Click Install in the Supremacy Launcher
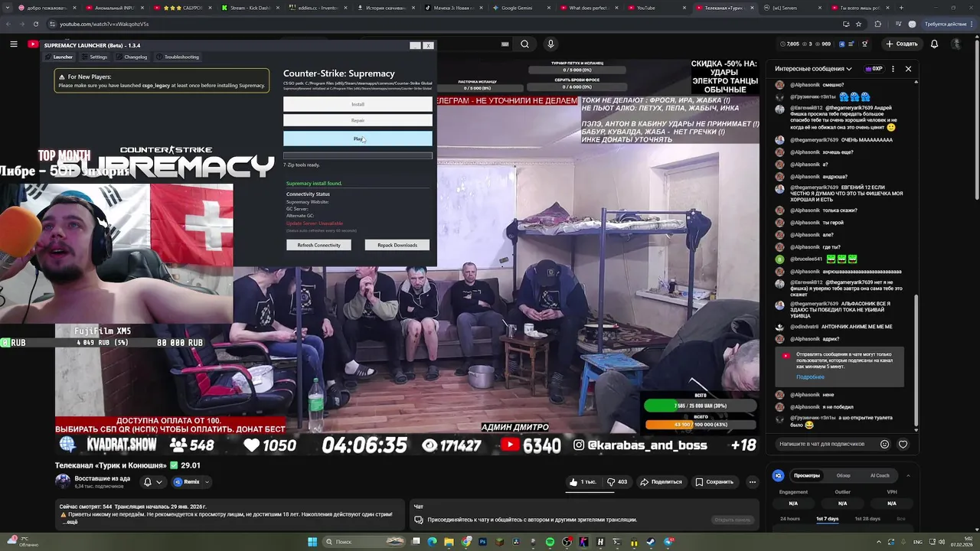The height and width of the screenshot is (551, 980). 358,104
